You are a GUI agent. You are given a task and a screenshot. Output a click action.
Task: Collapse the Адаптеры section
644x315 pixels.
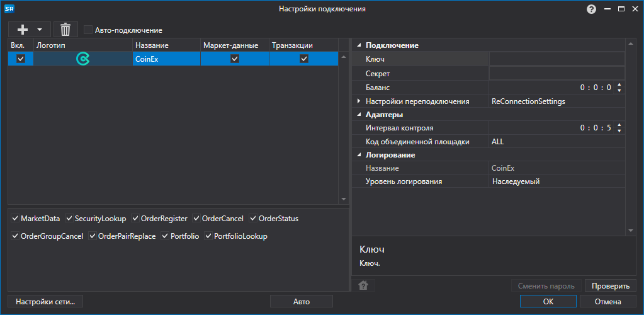coord(359,114)
